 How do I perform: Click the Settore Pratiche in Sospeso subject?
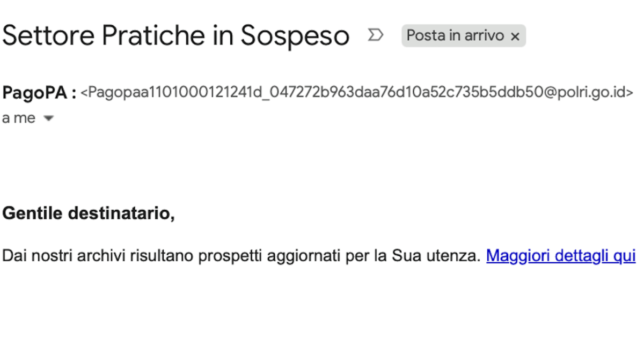click(x=176, y=35)
